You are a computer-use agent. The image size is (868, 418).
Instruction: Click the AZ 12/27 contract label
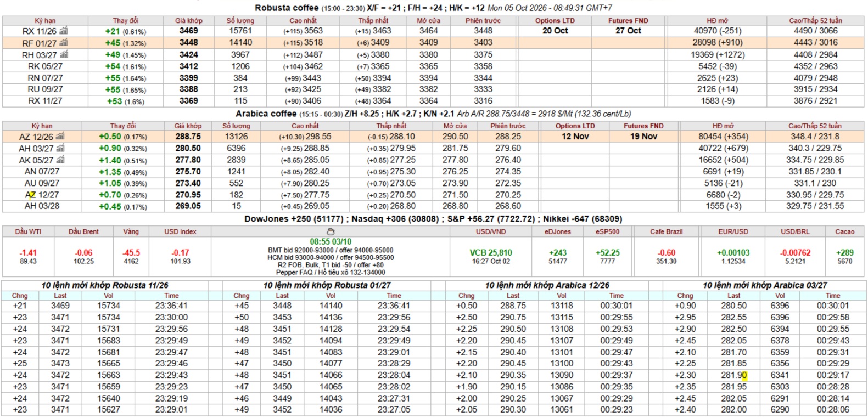click(42, 195)
